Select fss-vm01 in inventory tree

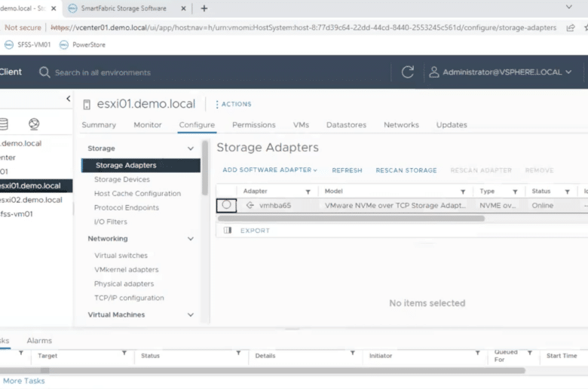pyautogui.click(x=16, y=214)
